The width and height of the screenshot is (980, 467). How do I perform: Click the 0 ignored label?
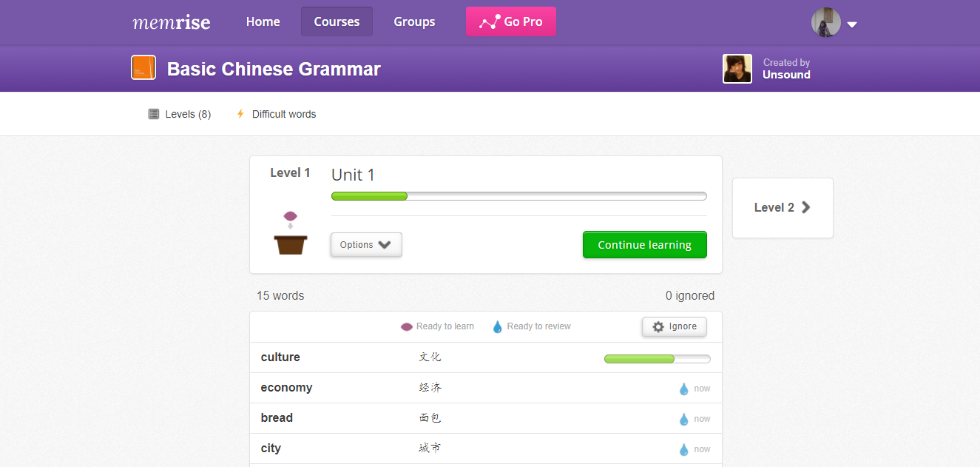coord(690,295)
